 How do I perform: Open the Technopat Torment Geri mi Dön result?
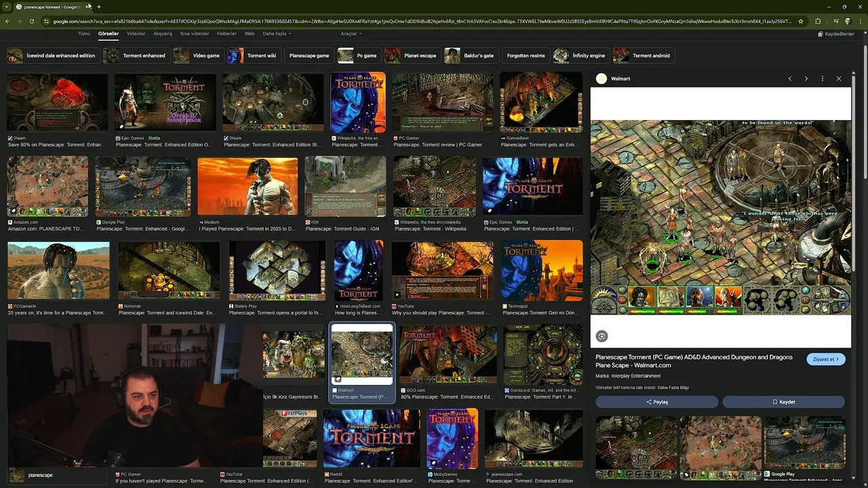[542, 270]
